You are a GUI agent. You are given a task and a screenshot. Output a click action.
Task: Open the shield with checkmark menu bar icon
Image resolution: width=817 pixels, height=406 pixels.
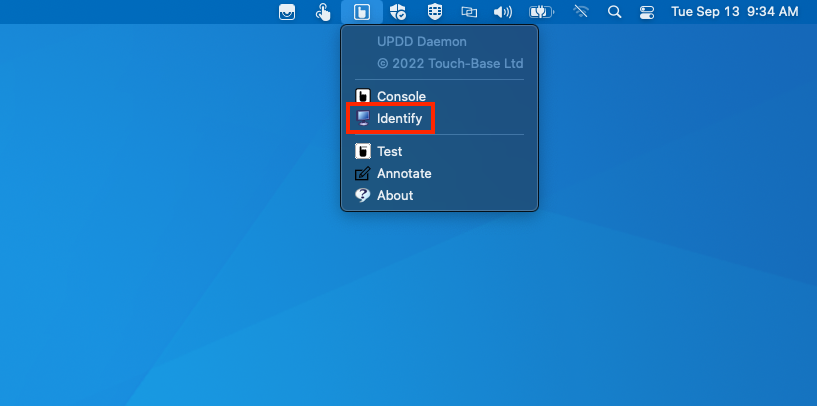399,12
